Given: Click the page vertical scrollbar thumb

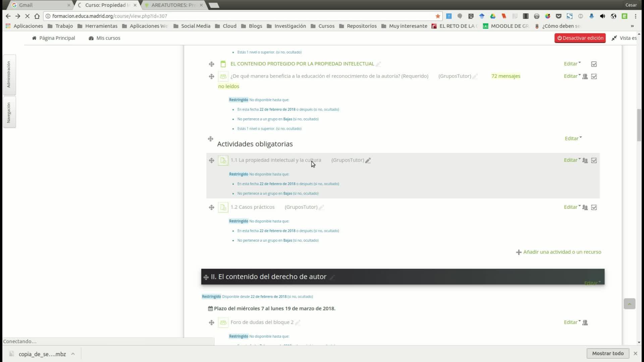Looking at the screenshot, I should click(x=639, y=125).
